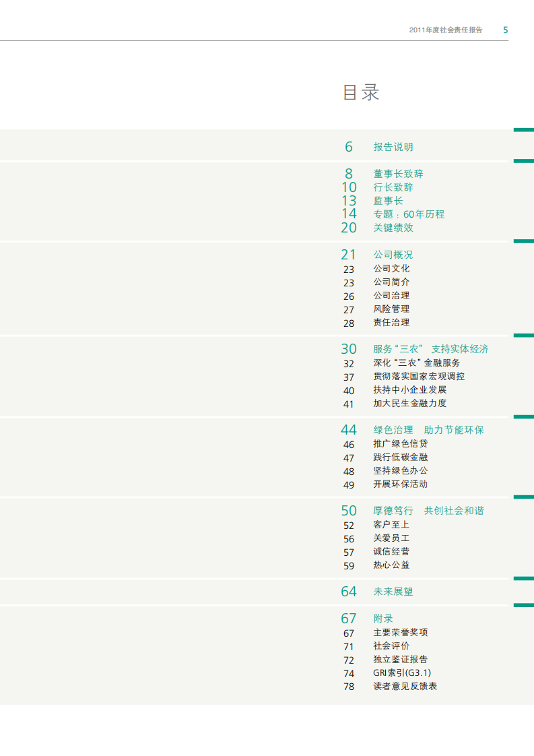
Task: Click the entry 读者意见反馈表
Action: (x=405, y=687)
